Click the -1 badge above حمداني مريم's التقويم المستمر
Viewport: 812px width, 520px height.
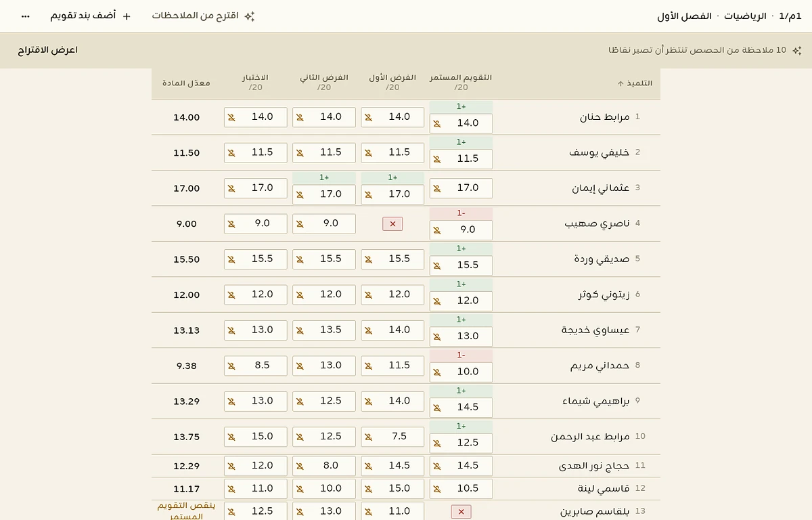tap(461, 355)
